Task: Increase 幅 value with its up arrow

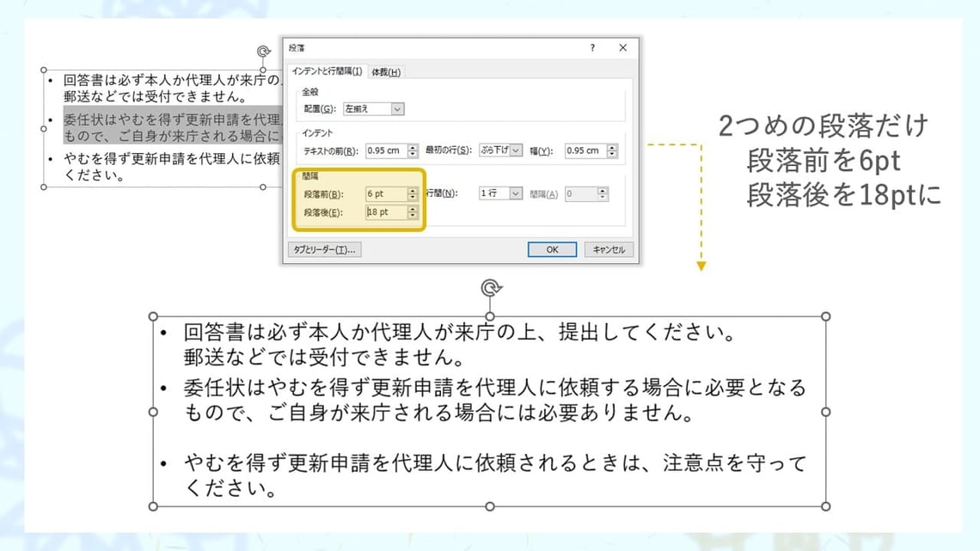Action: coord(610,148)
